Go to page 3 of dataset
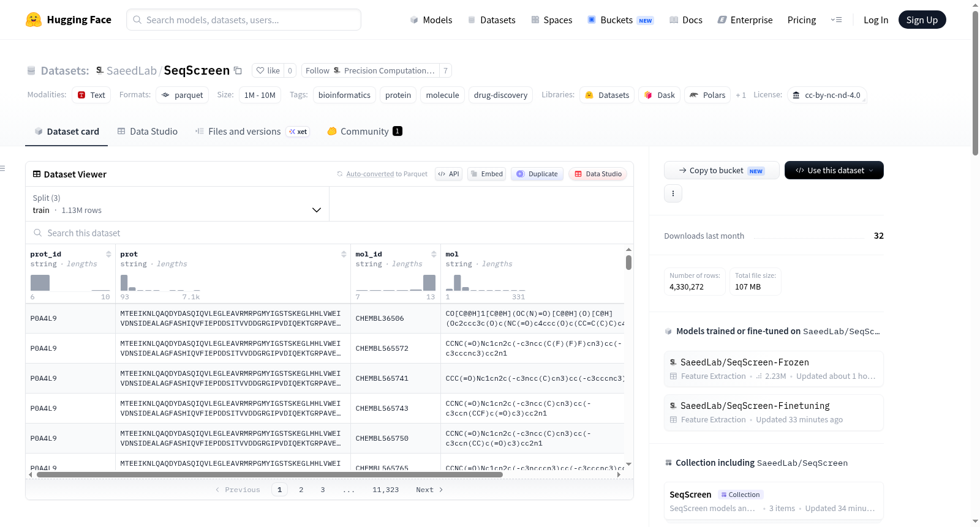This screenshot has height=527, width=980. point(322,490)
